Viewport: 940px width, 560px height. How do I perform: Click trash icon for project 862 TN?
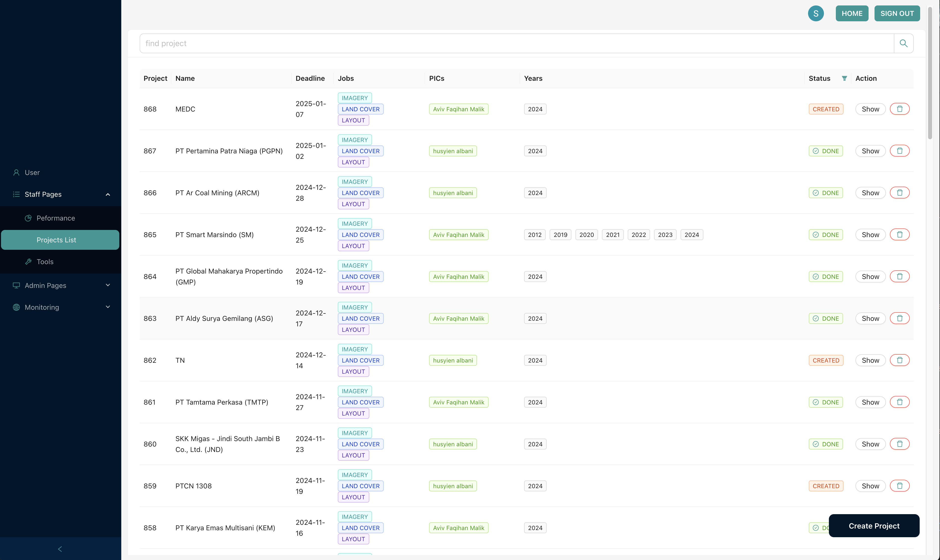tap(900, 360)
